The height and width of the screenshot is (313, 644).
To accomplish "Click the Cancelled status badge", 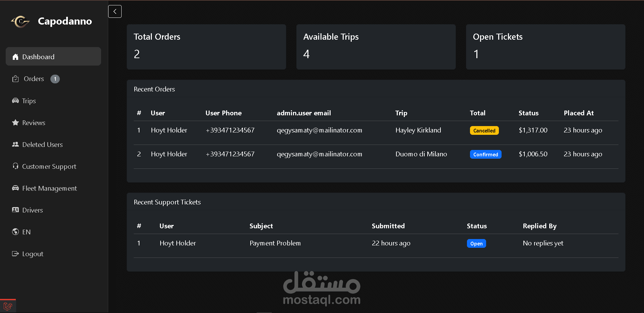I will click(484, 130).
